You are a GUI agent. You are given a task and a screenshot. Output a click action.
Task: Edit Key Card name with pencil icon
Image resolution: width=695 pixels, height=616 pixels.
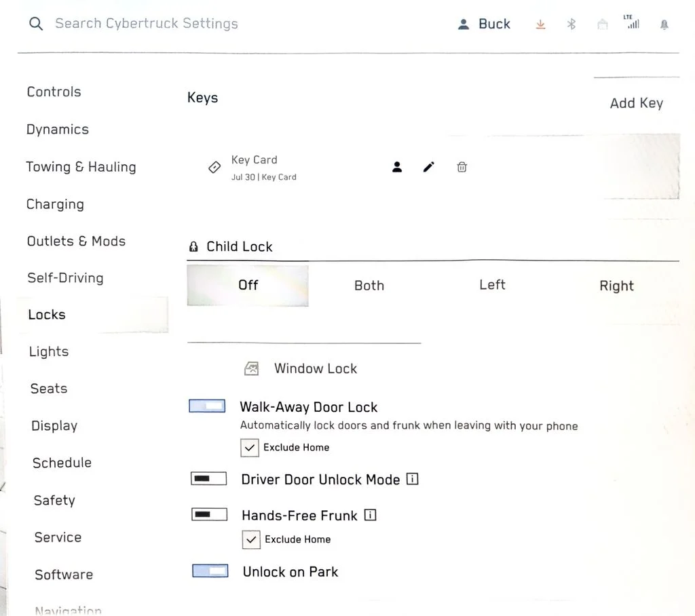pyautogui.click(x=429, y=167)
